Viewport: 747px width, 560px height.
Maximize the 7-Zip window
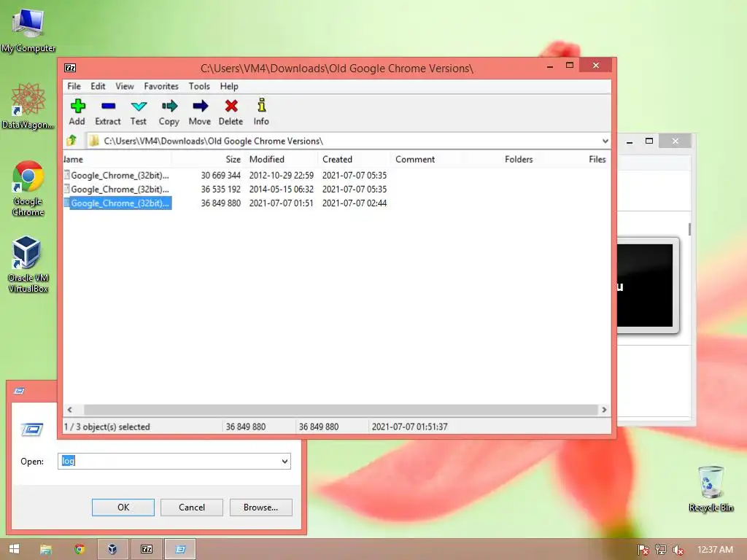569,65
